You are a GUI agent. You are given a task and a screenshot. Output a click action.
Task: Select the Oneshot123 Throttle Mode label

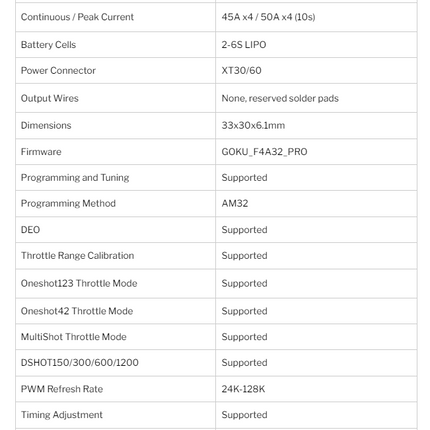[x=79, y=283]
